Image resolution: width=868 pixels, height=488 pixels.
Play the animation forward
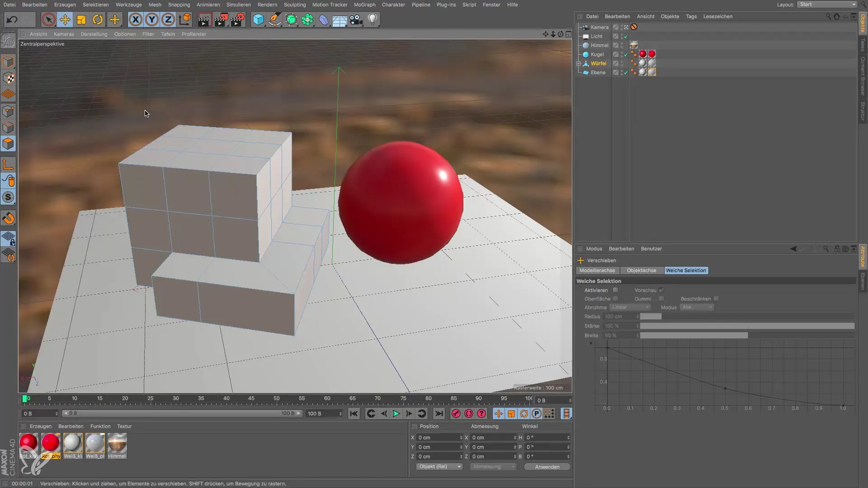click(396, 413)
